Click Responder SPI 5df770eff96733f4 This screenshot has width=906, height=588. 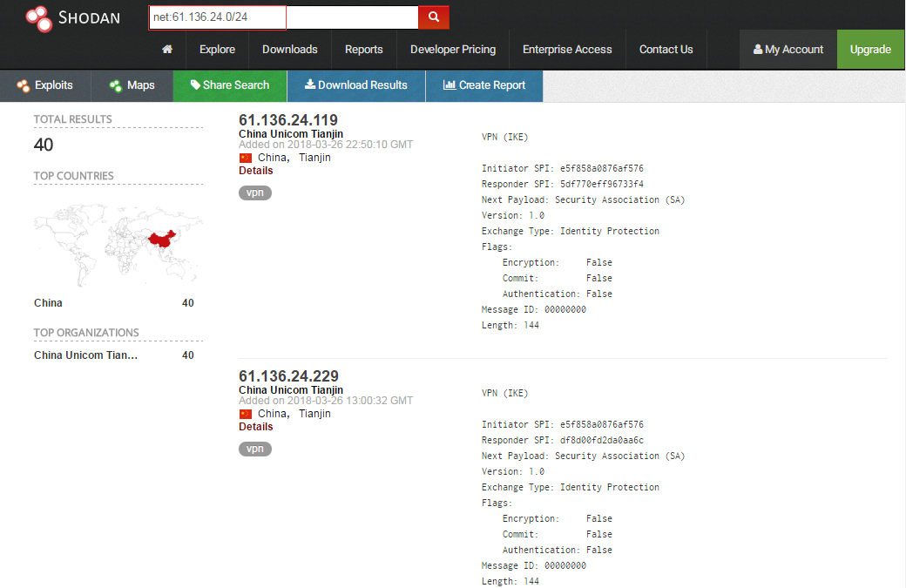coord(562,185)
